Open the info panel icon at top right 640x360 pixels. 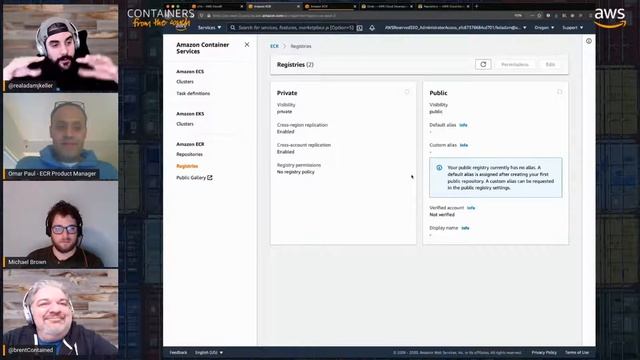tap(589, 41)
